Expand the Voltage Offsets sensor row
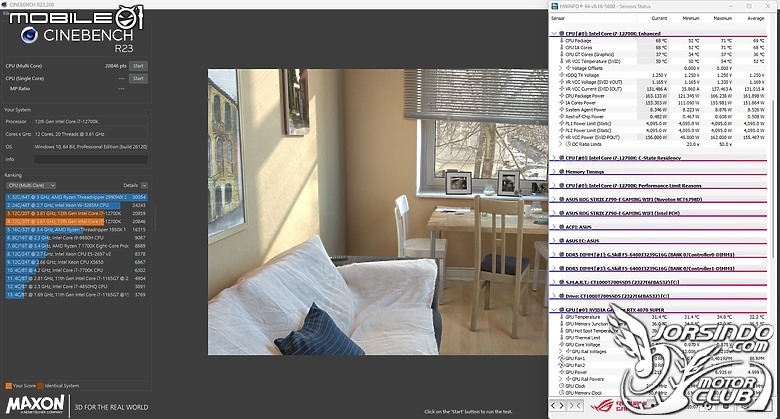780x419 pixels. 561,68
